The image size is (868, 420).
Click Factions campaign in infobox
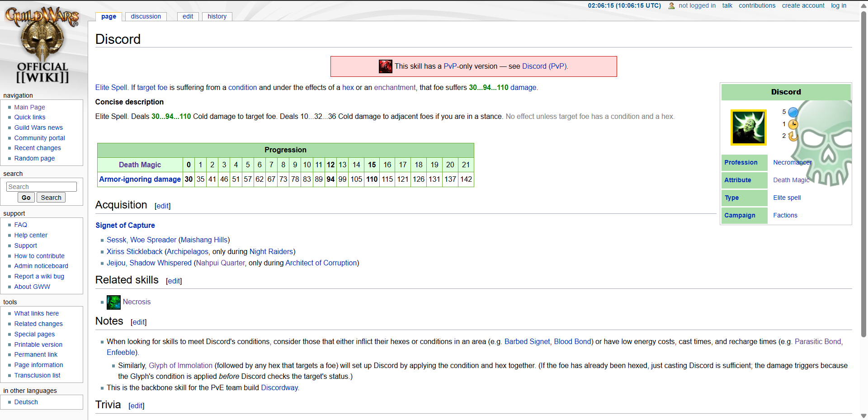pos(785,215)
